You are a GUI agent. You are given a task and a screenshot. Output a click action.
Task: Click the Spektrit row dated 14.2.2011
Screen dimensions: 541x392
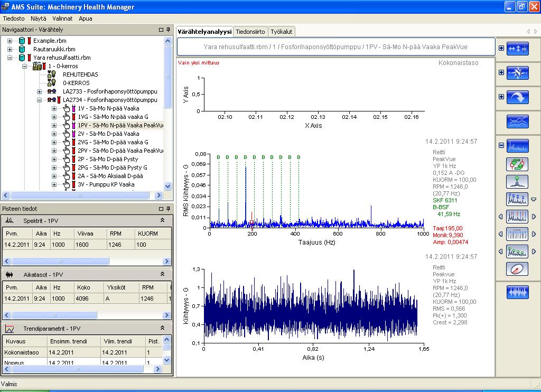87,245
